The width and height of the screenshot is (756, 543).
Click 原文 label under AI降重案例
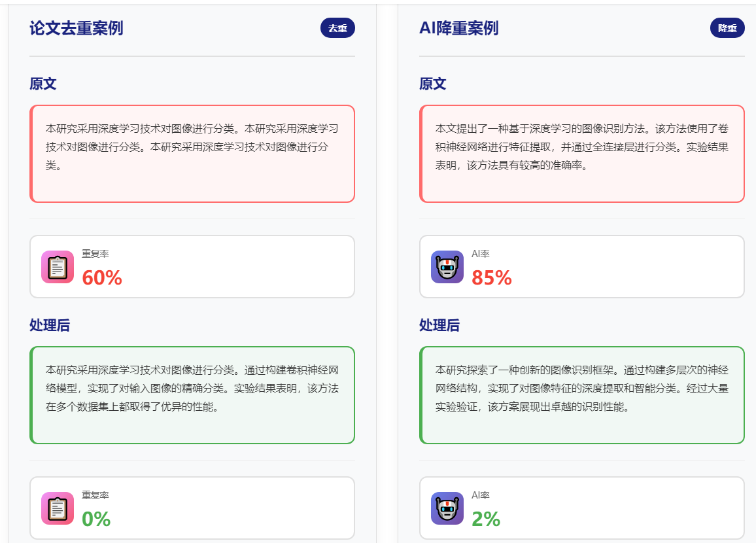coord(433,84)
